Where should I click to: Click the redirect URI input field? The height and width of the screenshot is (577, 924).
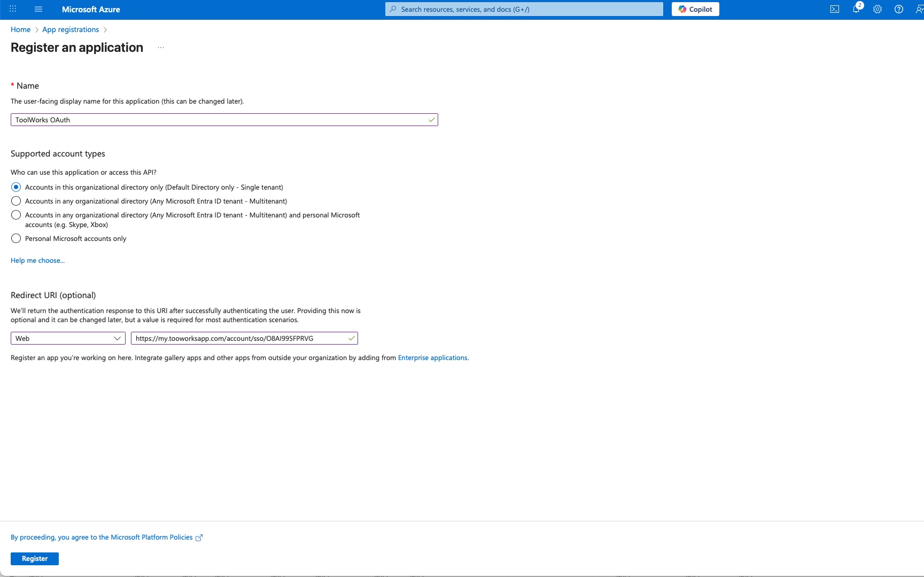pos(240,338)
